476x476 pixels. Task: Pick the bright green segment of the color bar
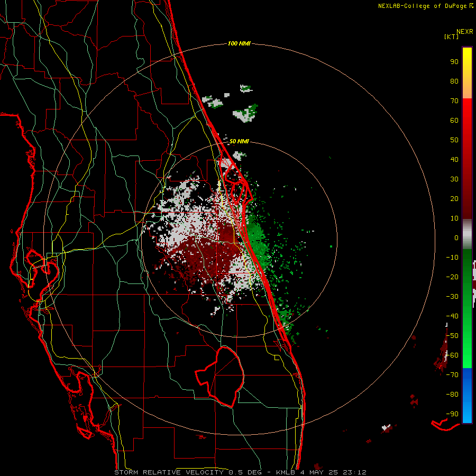(467, 340)
